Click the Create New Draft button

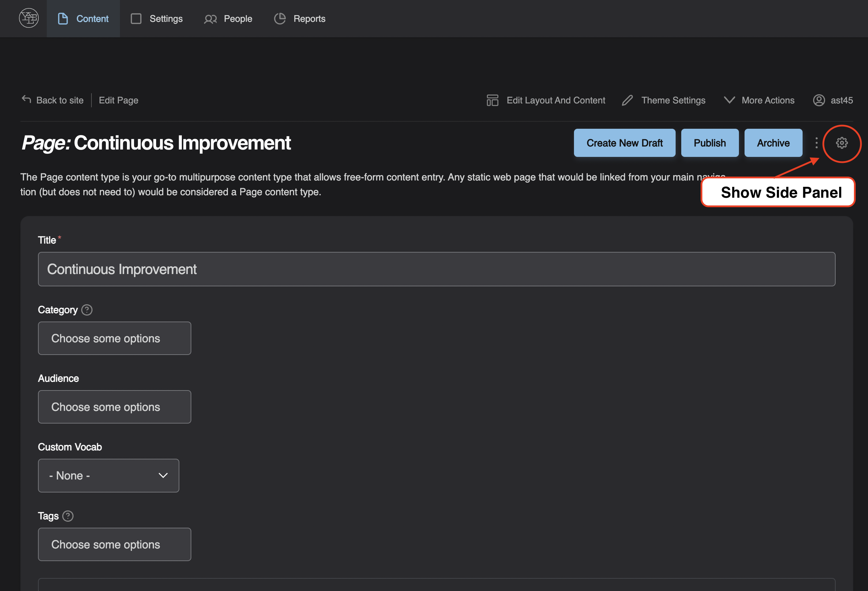tap(625, 143)
